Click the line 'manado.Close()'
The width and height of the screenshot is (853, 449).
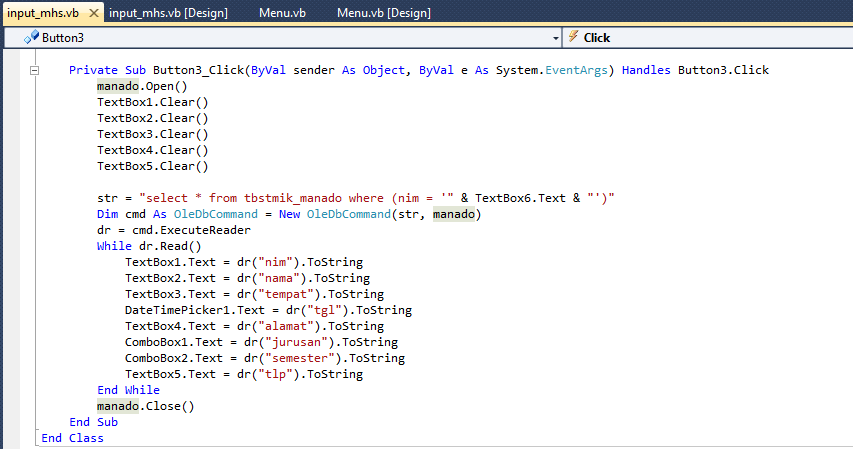146,406
